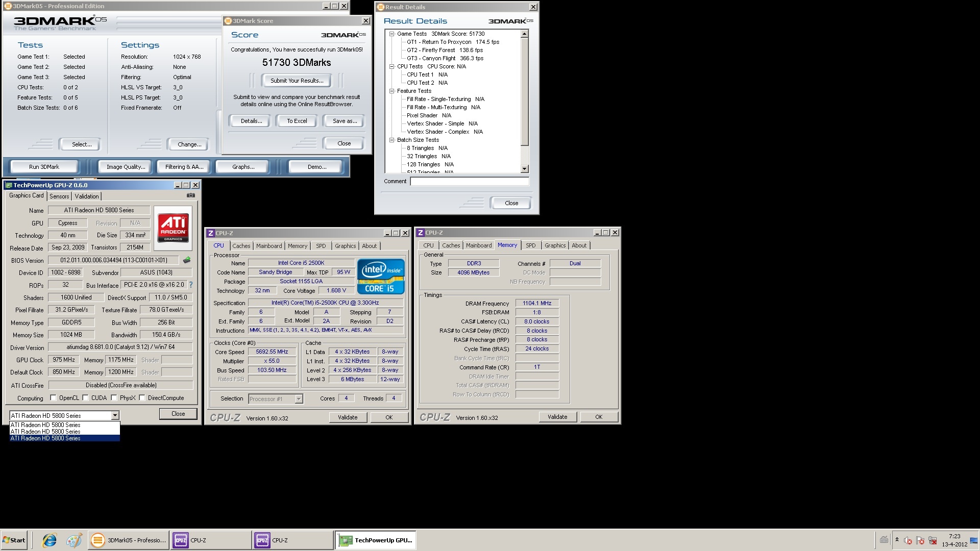
Task: Collapse the Game Tests tree node
Action: click(x=391, y=34)
